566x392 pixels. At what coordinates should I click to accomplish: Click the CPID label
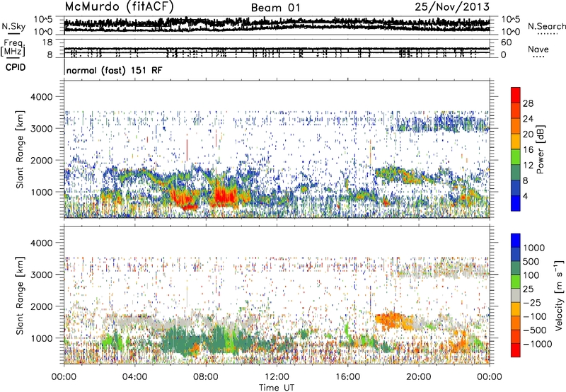point(16,67)
